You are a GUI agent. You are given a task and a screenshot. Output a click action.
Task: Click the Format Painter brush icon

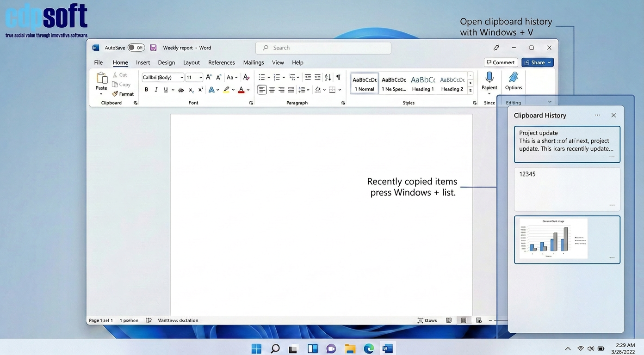(x=115, y=94)
